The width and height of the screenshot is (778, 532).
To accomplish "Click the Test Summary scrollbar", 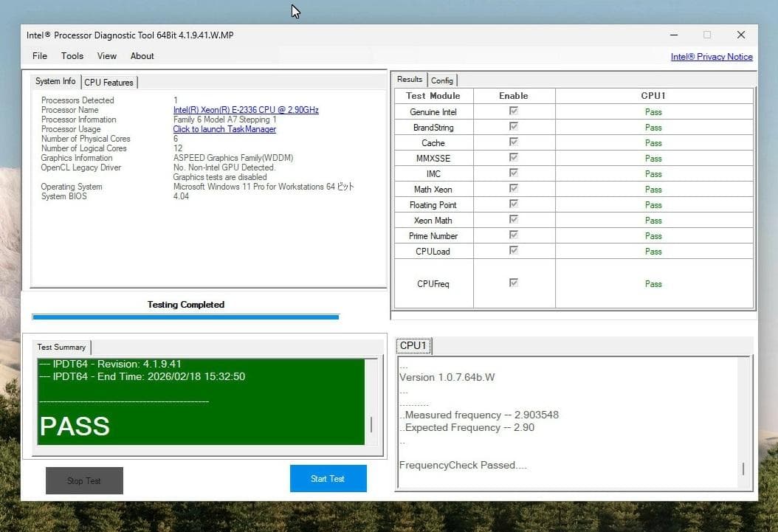I will 371,401.
